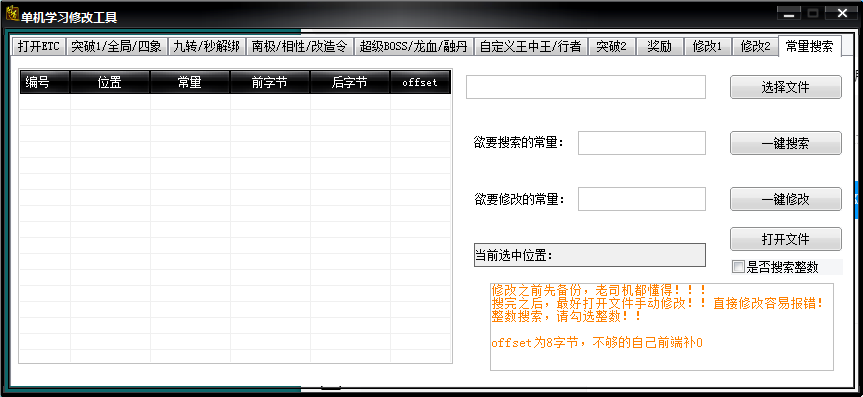
Task: Apply changes with 一键修改 button
Action: pos(785,199)
